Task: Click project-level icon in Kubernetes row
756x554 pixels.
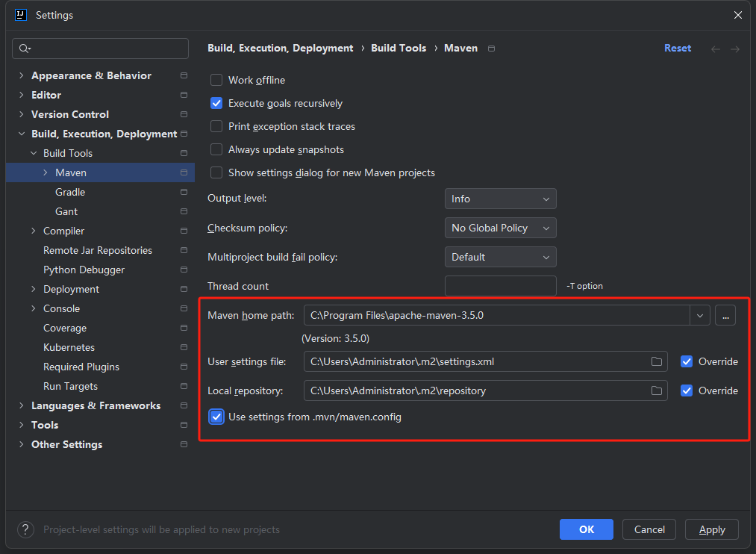Action: tap(184, 347)
